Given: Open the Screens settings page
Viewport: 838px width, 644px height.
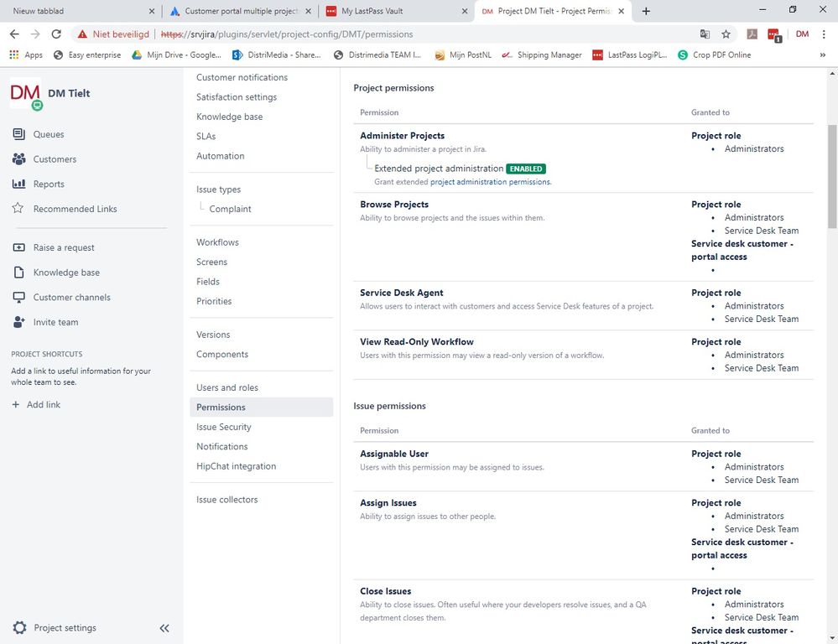Looking at the screenshot, I should (211, 262).
